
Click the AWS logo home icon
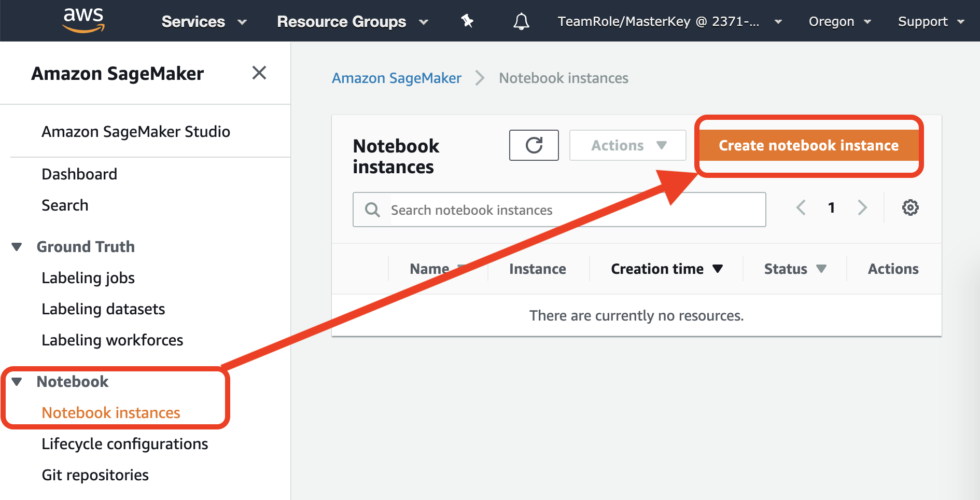(83, 20)
